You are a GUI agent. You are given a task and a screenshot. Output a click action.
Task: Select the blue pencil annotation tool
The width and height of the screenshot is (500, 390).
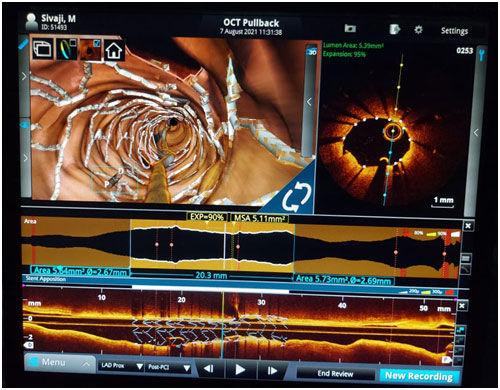pos(23,44)
